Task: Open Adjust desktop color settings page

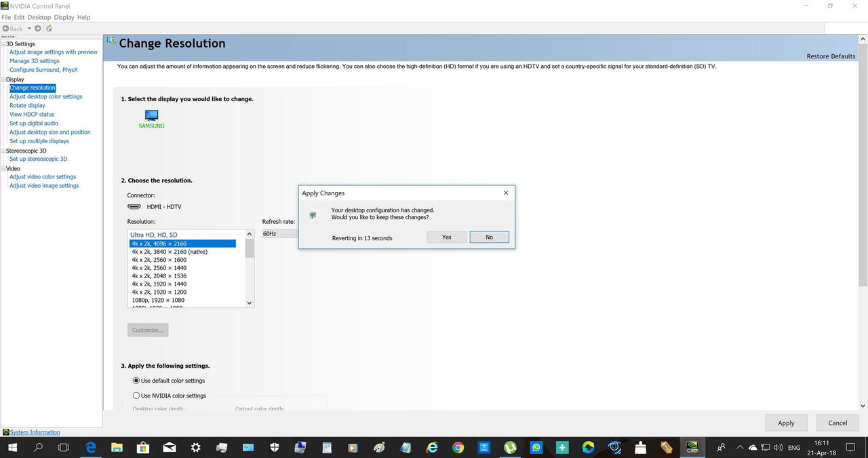Action: 46,97
